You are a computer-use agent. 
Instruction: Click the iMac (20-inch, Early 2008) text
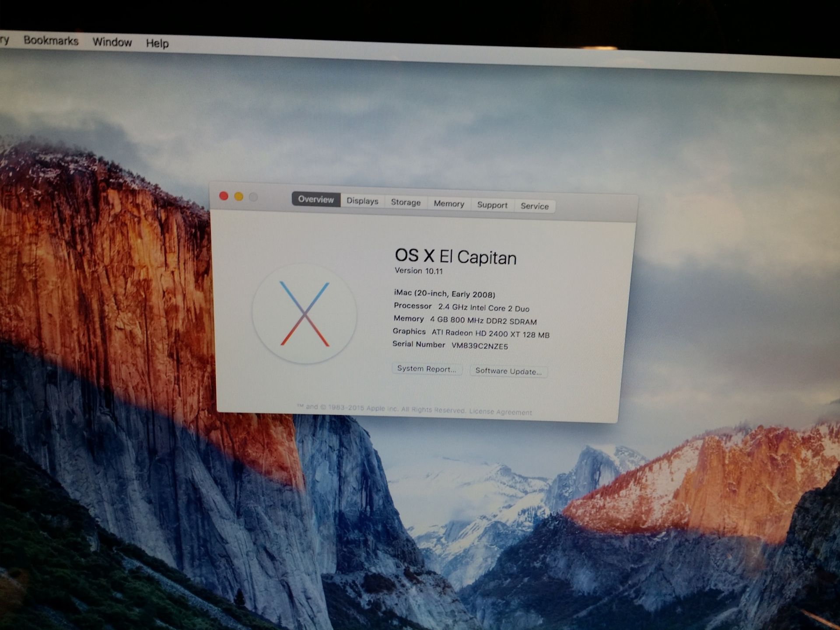coord(444,294)
